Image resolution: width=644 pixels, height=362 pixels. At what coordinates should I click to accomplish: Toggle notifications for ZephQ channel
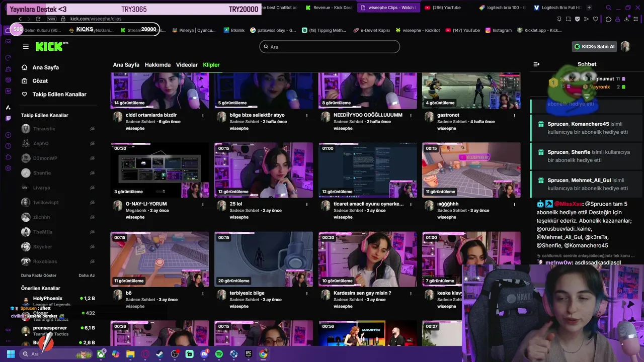92,143
